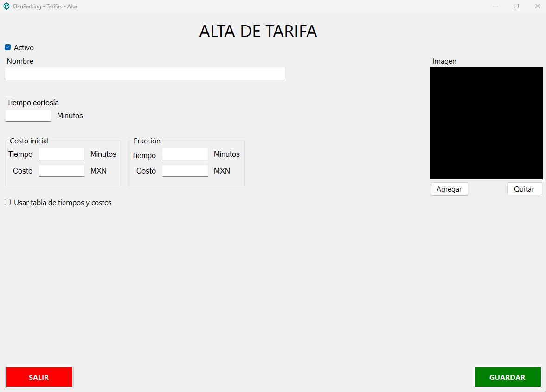
Task: Click the Nombre text field
Action: tap(145, 73)
